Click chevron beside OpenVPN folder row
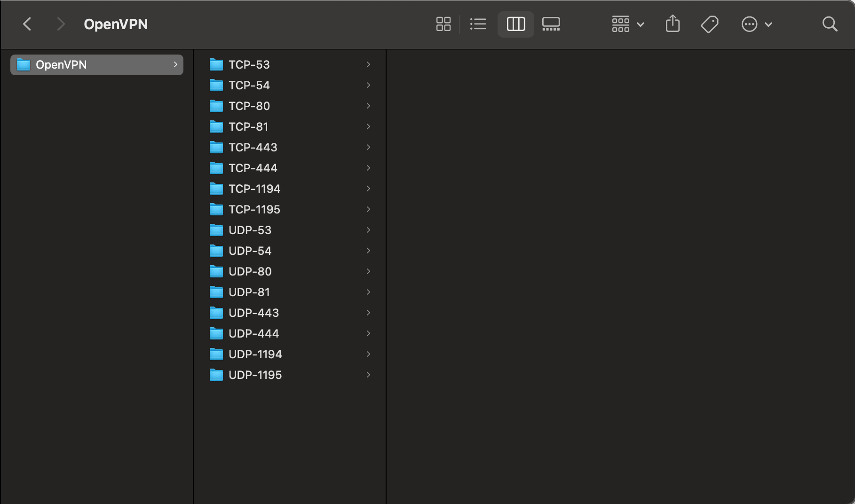 [x=175, y=64]
